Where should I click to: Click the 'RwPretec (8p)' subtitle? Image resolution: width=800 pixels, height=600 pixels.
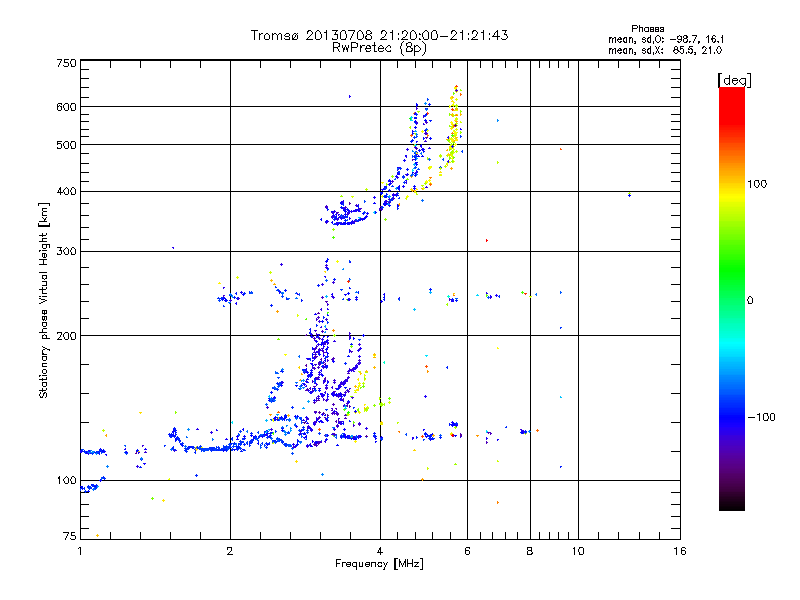(379, 48)
